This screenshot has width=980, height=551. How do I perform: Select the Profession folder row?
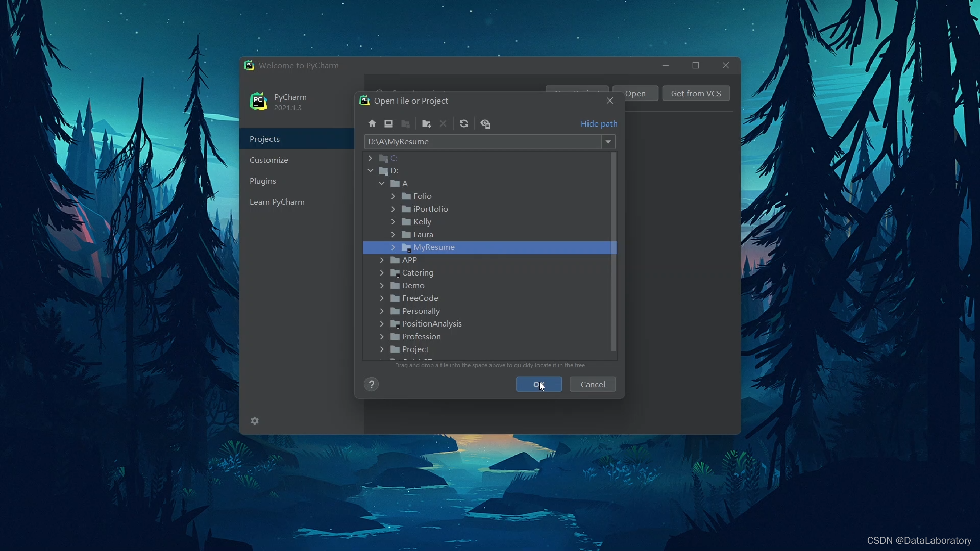pos(487,337)
